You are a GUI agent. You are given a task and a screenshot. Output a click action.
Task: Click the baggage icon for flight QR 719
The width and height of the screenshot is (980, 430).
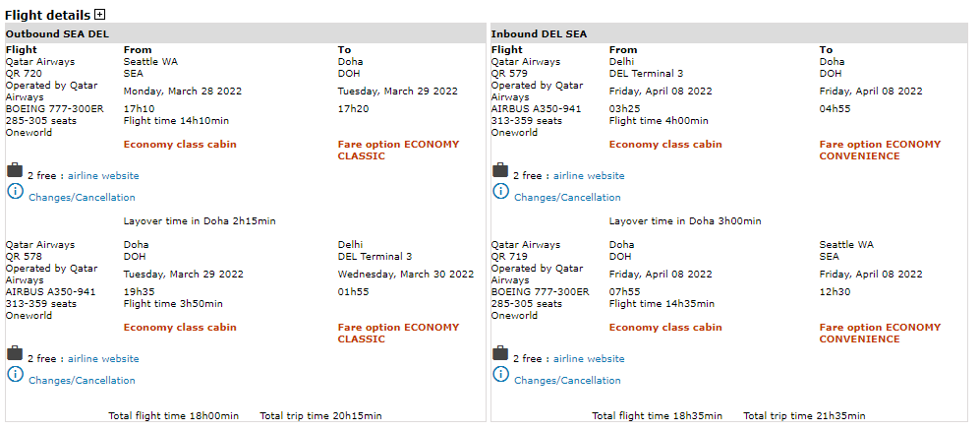pos(500,353)
